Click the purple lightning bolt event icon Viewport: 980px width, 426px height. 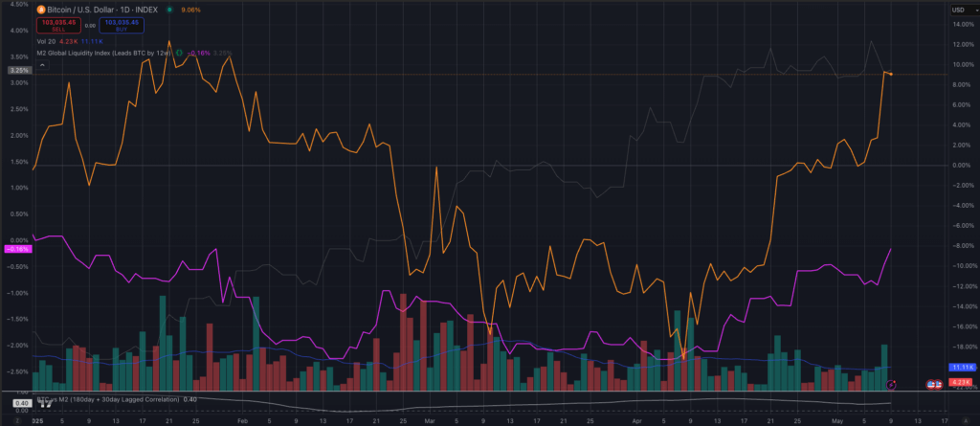891,385
